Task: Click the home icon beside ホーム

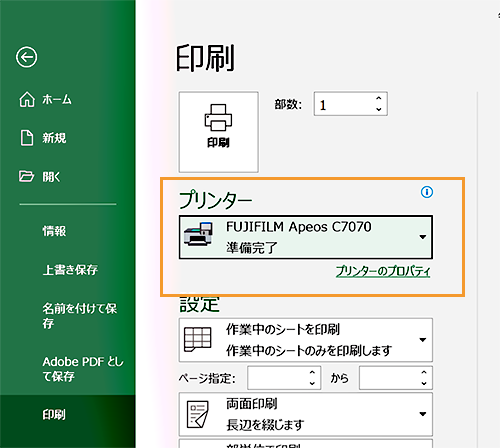Action: (x=27, y=99)
